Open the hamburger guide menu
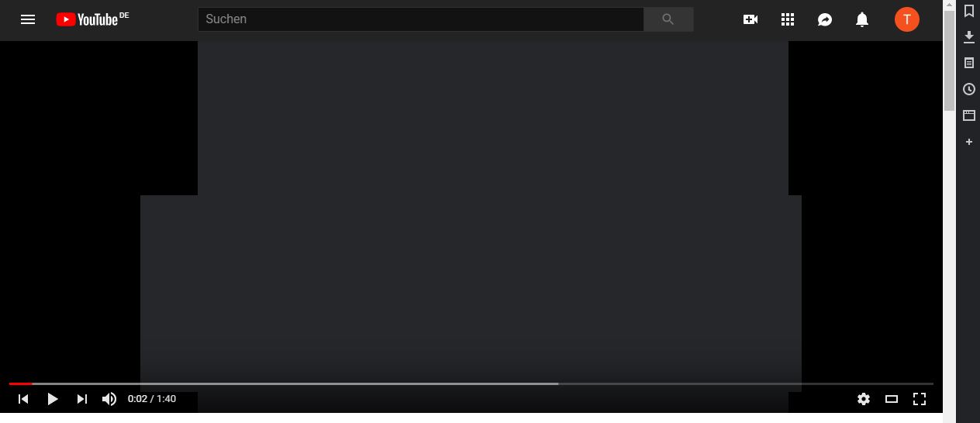 pos(28,19)
